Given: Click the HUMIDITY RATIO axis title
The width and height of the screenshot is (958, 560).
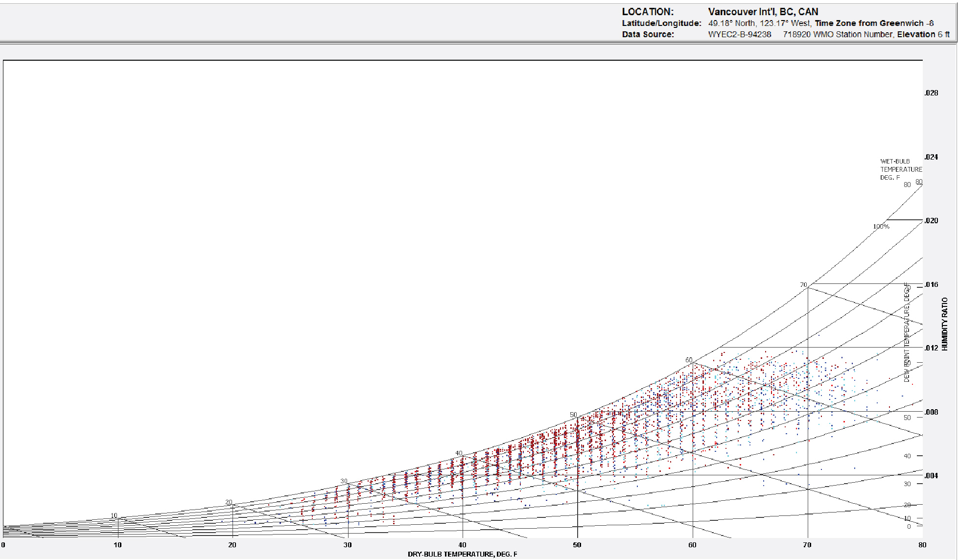Looking at the screenshot, I should (x=945, y=324).
